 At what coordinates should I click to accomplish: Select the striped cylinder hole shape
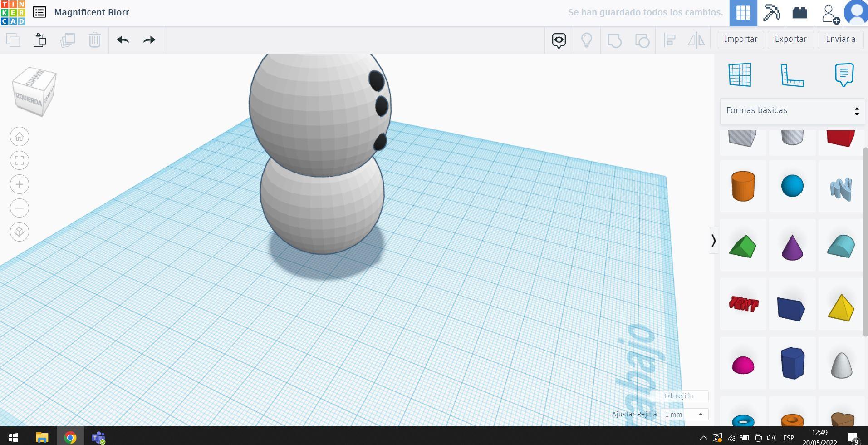[792, 138]
